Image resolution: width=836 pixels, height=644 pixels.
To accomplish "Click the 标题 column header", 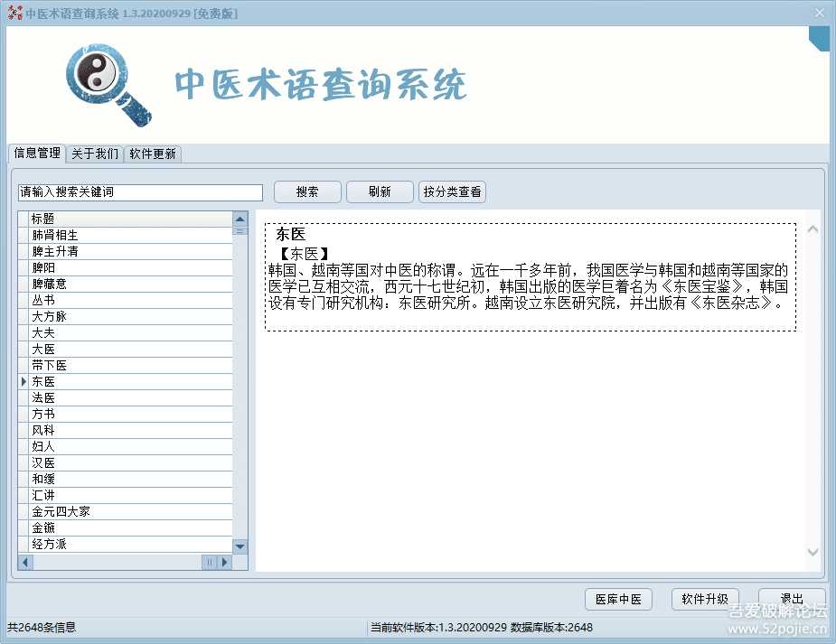I will (42, 218).
